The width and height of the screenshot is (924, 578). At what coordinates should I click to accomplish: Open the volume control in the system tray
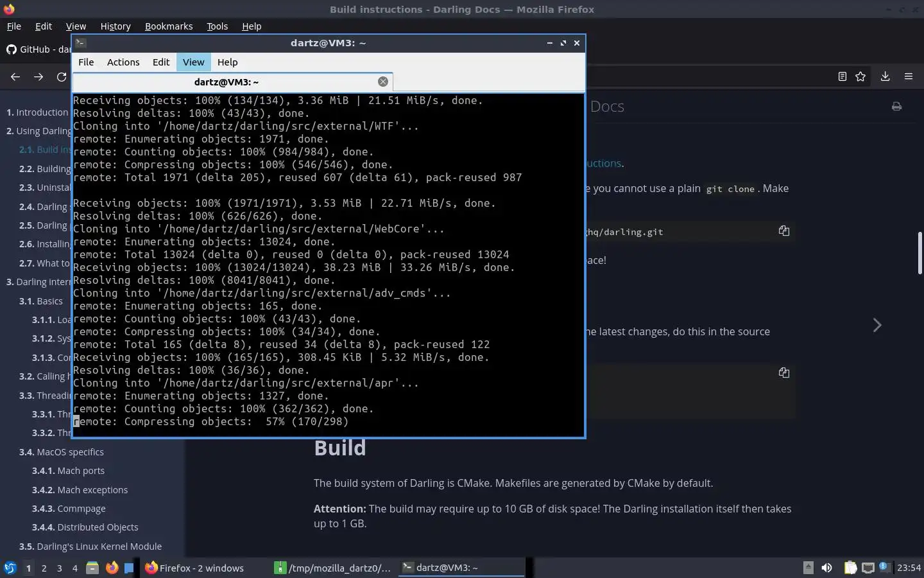pos(826,568)
